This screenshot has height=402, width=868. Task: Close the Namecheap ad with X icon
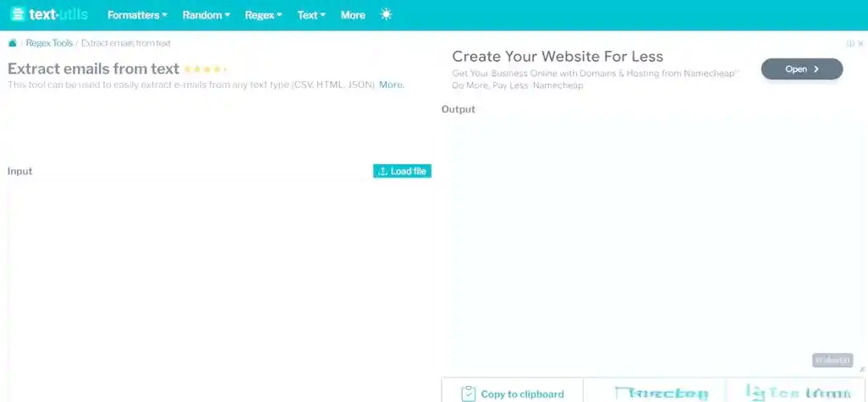point(860,43)
